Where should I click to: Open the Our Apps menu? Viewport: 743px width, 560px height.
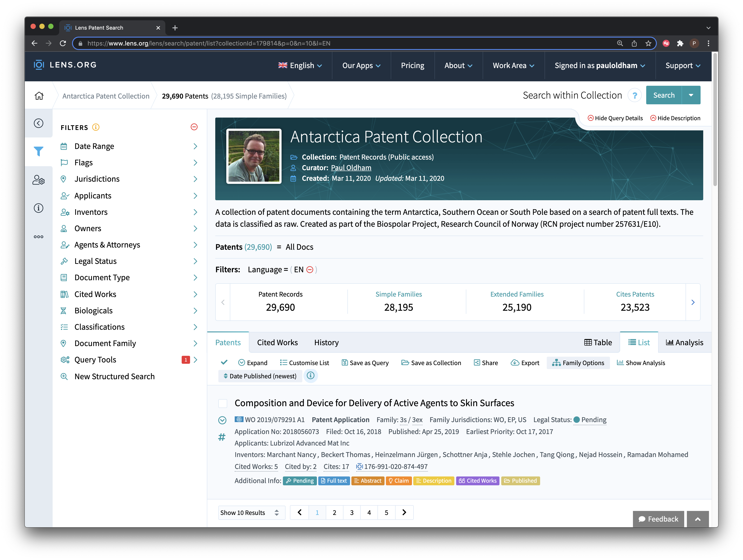coord(361,65)
